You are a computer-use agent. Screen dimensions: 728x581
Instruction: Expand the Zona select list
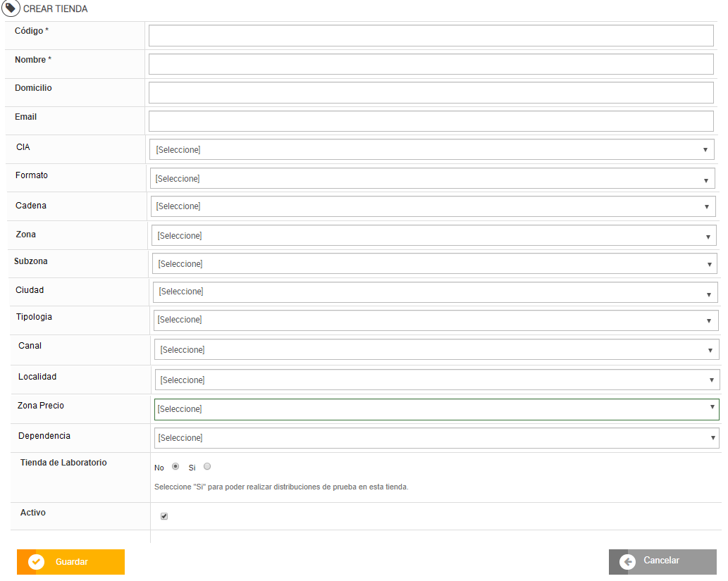(434, 236)
